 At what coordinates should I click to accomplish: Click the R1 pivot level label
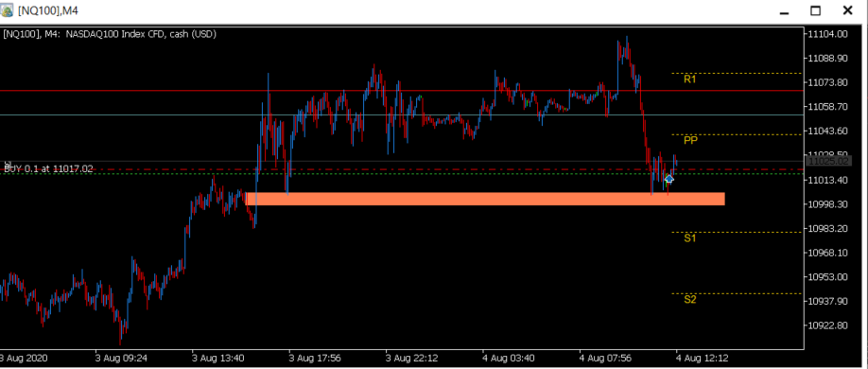click(689, 79)
